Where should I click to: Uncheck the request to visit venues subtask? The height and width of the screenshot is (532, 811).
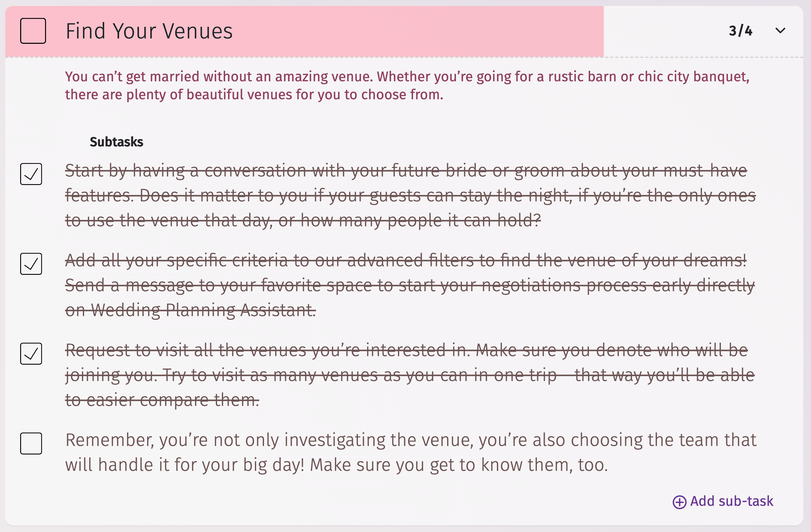(31, 354)
